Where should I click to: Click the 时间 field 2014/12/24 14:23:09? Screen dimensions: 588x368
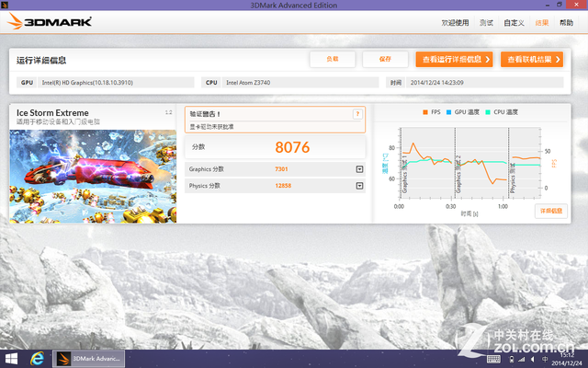point(485,83)
